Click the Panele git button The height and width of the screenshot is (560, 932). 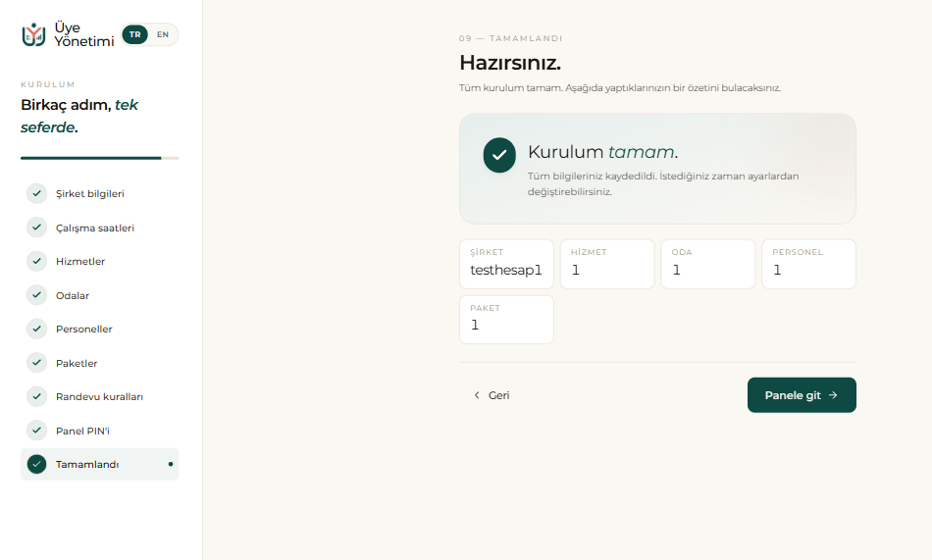(802, 394)
